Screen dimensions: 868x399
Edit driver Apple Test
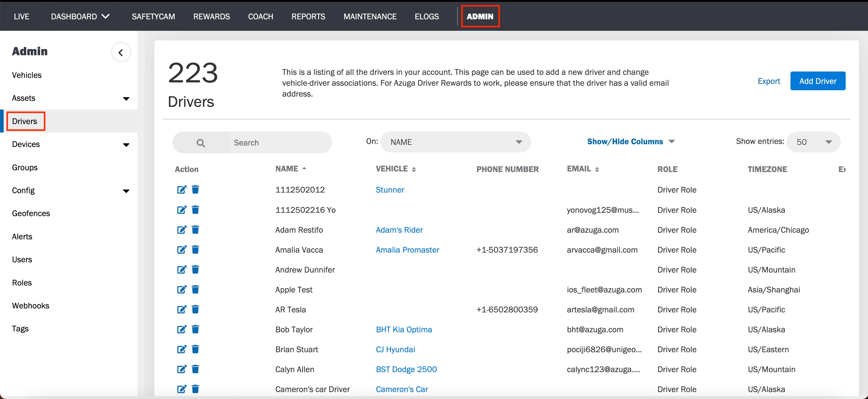pyautogui.click(x=182, y=289)
